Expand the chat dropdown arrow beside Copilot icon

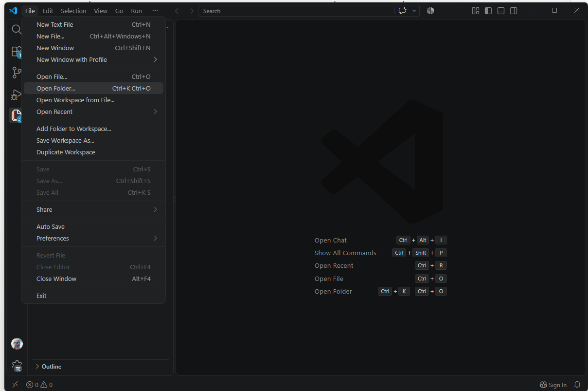414,11
